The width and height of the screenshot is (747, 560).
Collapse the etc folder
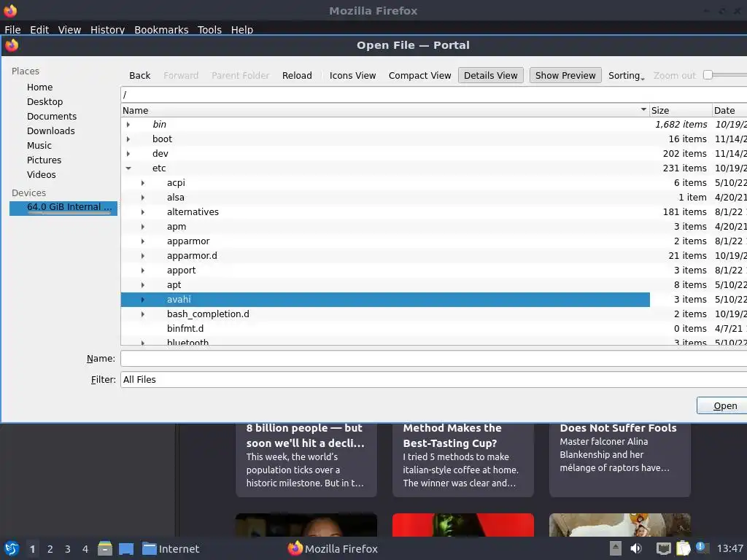[128, 168]
